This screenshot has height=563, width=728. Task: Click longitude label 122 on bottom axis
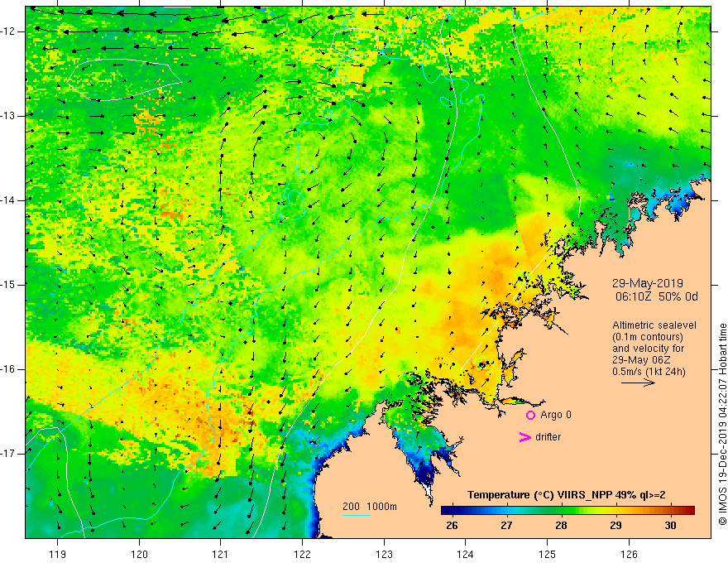(x=302, y=554)
